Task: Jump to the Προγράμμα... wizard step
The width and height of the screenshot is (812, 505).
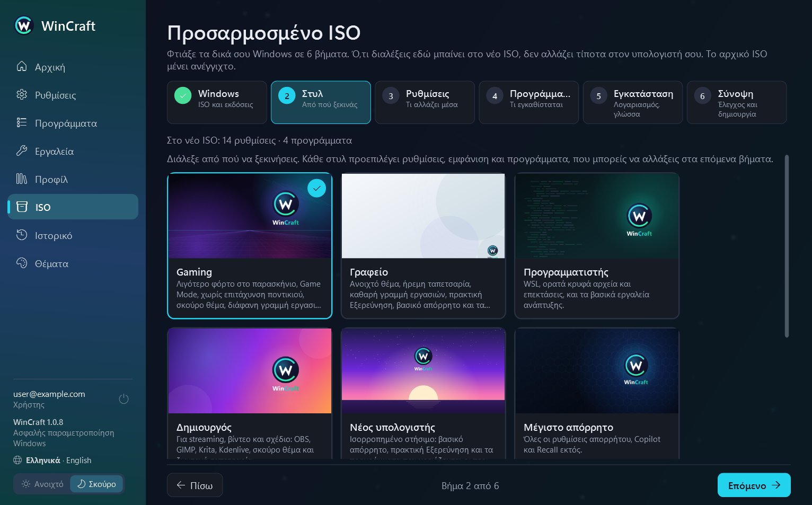Action: [528, 102]
